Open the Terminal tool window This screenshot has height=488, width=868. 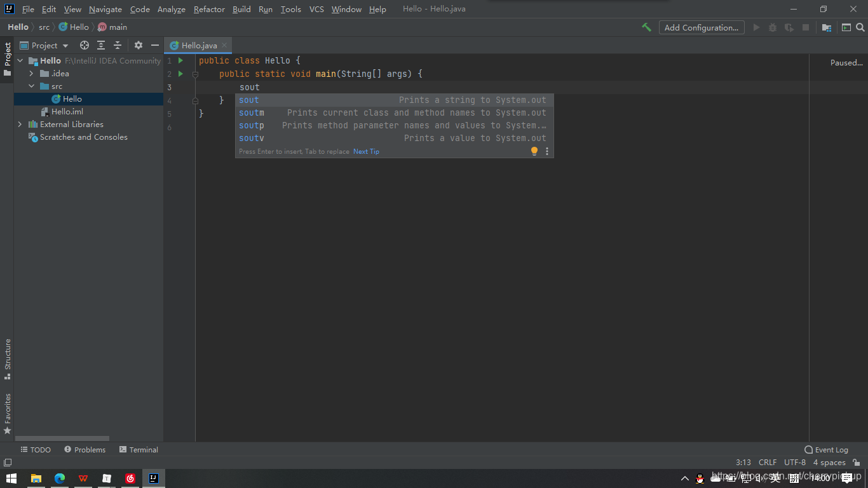coord(139,449)
